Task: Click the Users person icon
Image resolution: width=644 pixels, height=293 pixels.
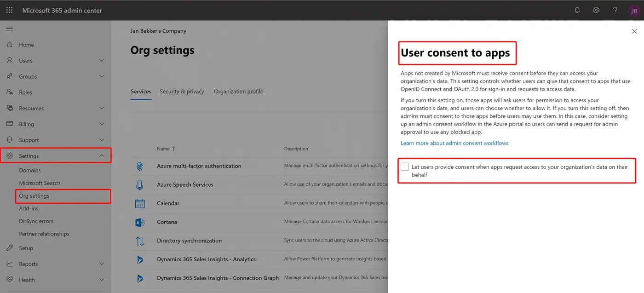Action: pyautogui.click(x=10, y=60)
